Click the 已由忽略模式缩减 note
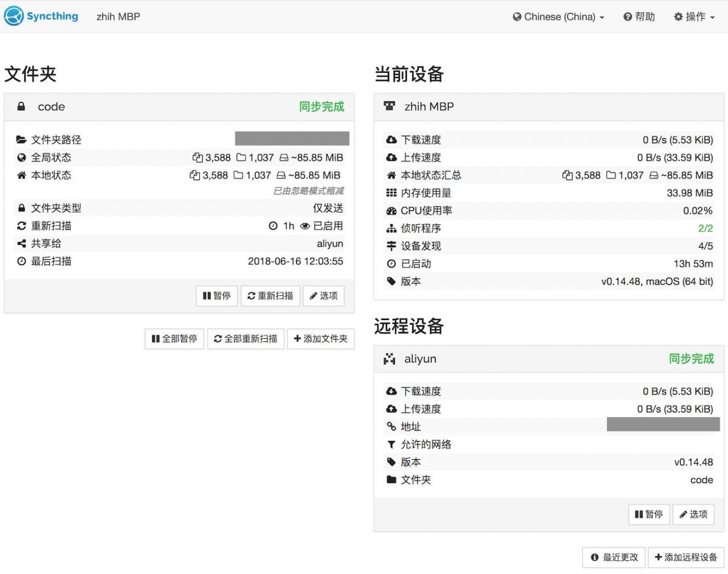 click(308, 191)
